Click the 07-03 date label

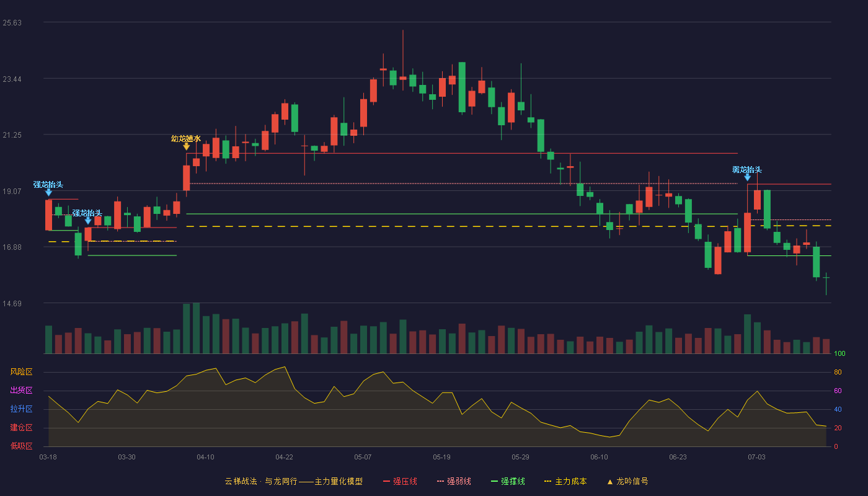(756, 457)
